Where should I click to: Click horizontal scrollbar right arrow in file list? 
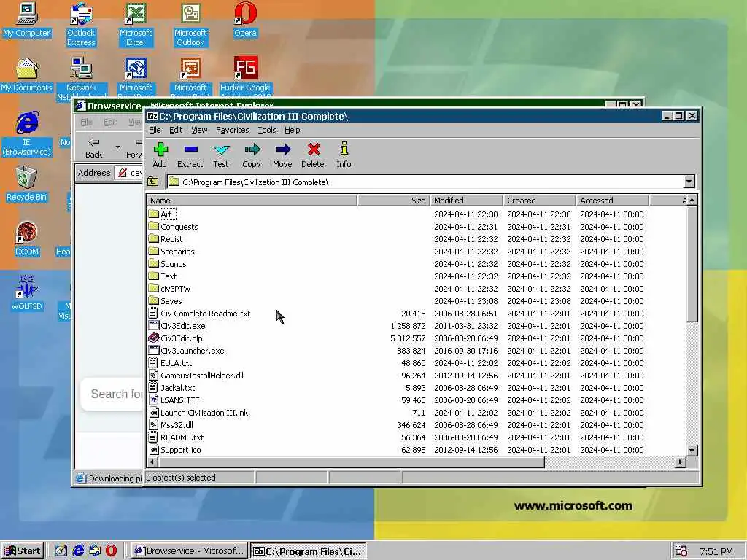coord(681,462)
